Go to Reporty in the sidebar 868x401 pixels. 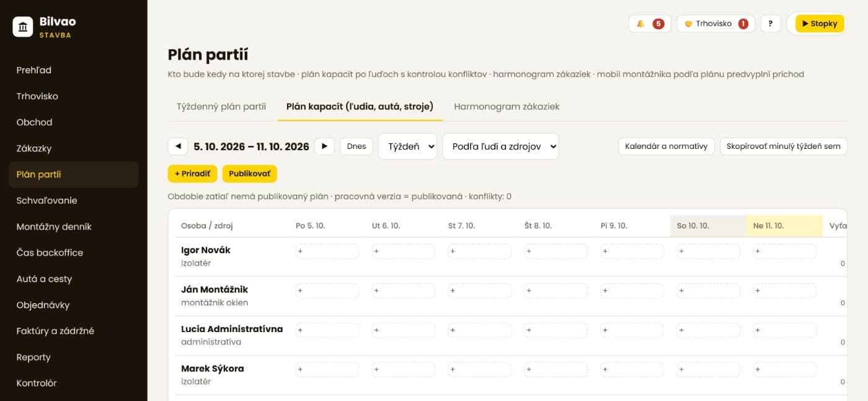click(74, 357)
